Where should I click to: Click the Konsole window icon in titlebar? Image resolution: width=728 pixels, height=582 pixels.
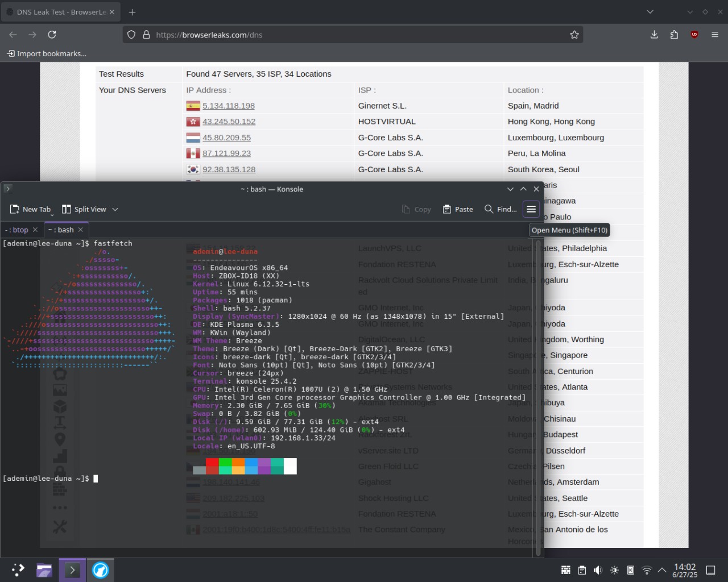pos(8,189)
